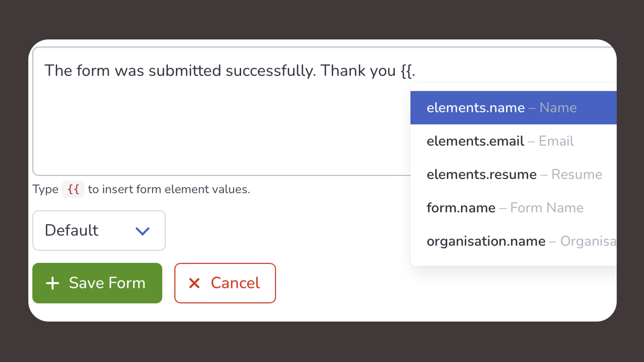Image resolution: width=644 pixels, height=362 pixels.
Task: Click the blue chevron arrow beside Default
Action: [143, 231]
